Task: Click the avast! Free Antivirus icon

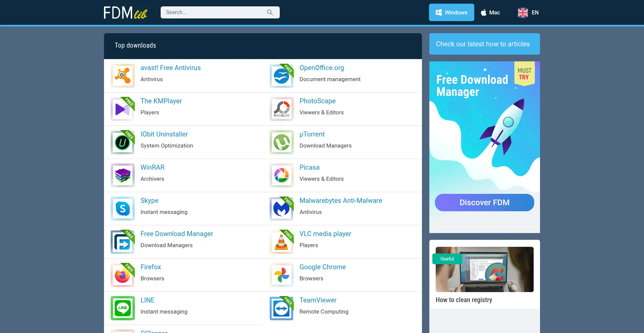Action: pos(122,76)
